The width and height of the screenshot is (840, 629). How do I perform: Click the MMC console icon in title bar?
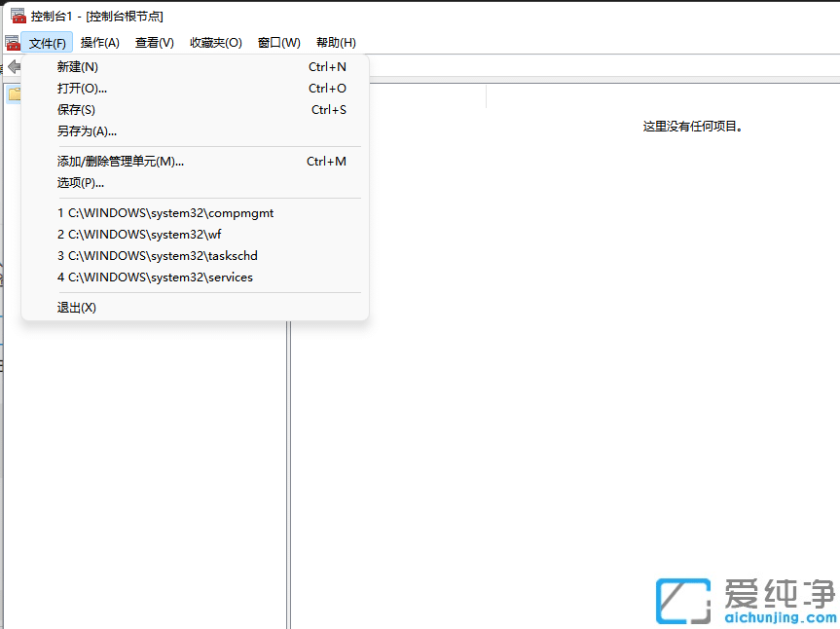click(x=16, y=15)
